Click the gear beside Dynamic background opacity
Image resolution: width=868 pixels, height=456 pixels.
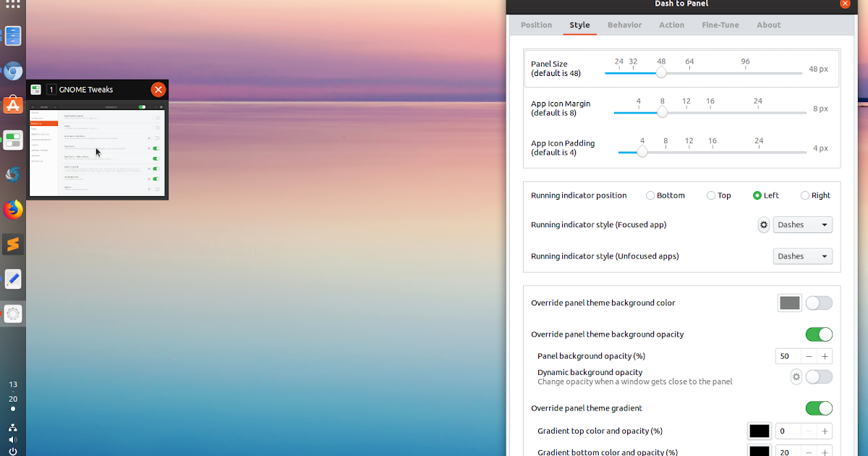coord(796,376)
